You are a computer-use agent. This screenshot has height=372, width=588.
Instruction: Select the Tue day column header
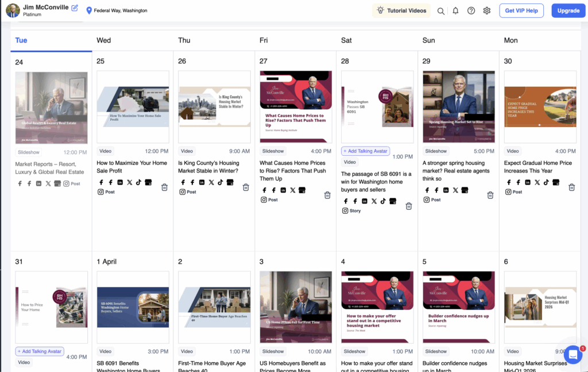tap(21, 40)
